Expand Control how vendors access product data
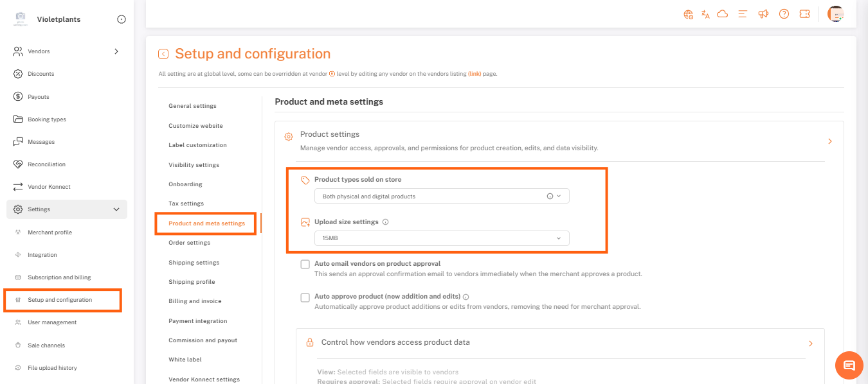The image size is (868, 384). click(810, 343)
